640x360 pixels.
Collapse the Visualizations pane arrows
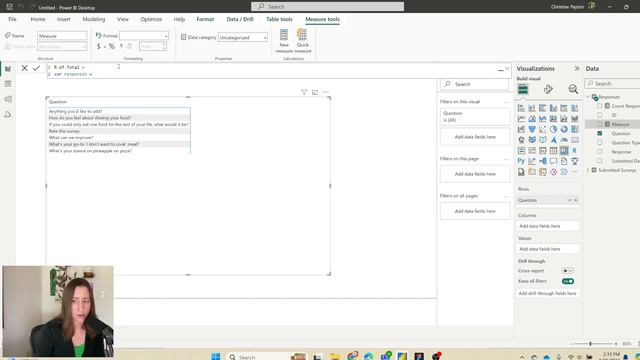577,69
